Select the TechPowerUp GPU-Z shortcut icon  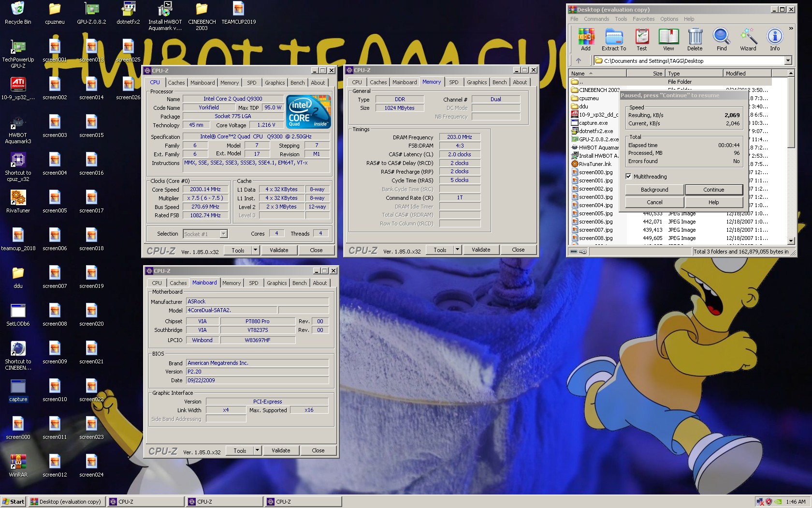18,54
